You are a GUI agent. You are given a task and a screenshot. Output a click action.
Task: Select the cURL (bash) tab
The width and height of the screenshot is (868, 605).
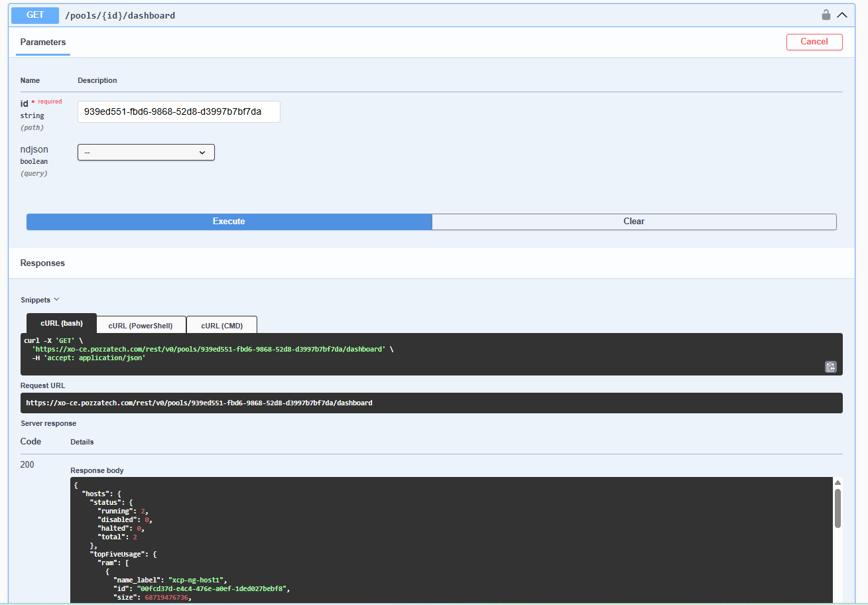click(61, 323)
